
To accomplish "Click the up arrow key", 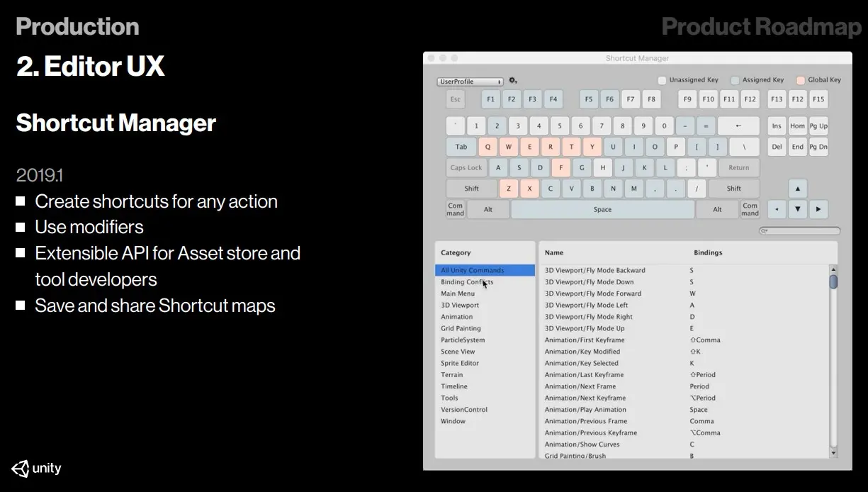I will click(798, 189).
